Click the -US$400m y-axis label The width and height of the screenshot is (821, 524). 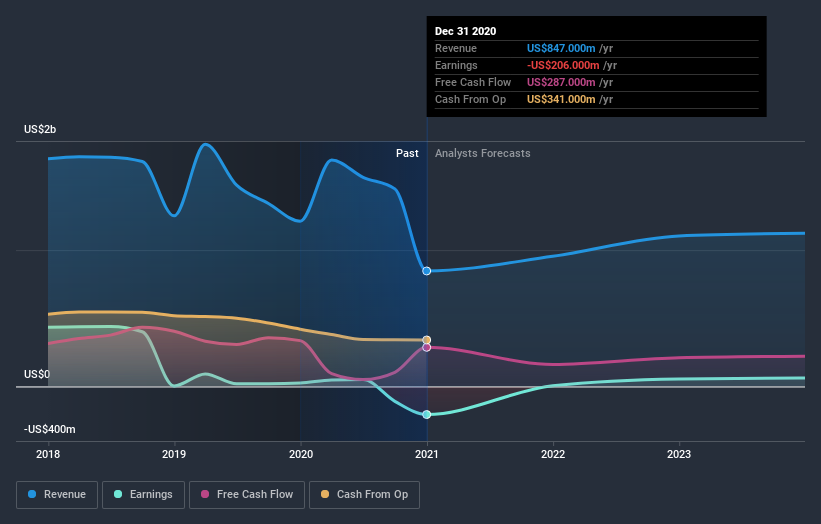click(50, 429)
